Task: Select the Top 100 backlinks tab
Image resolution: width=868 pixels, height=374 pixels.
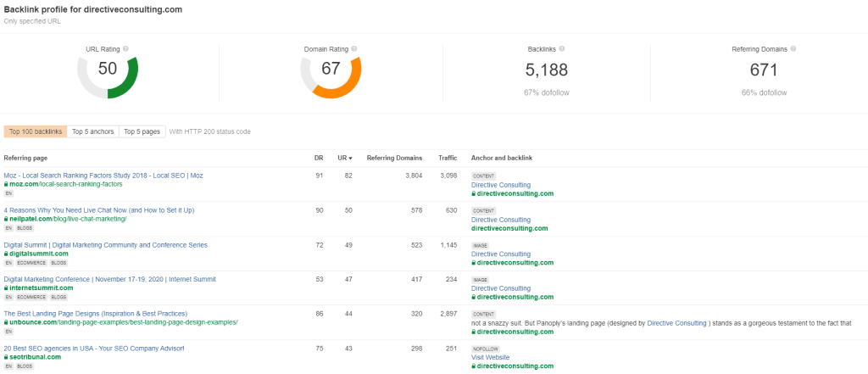Action: (x=36, y=131)
